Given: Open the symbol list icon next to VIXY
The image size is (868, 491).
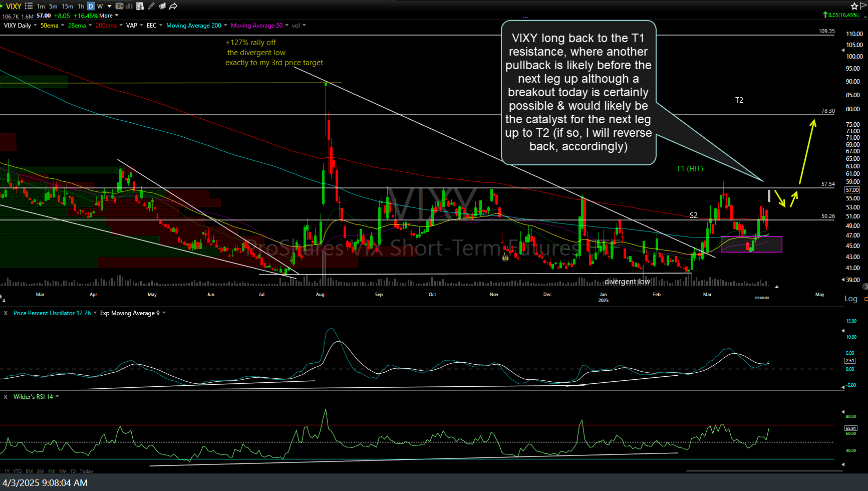Looking at the screenshot, I should point(29,6).
